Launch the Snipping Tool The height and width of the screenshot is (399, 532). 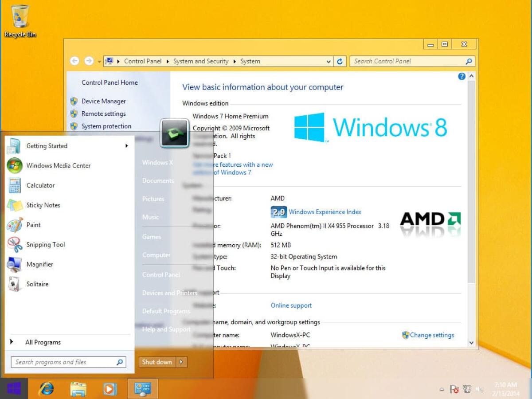(46, 244)
